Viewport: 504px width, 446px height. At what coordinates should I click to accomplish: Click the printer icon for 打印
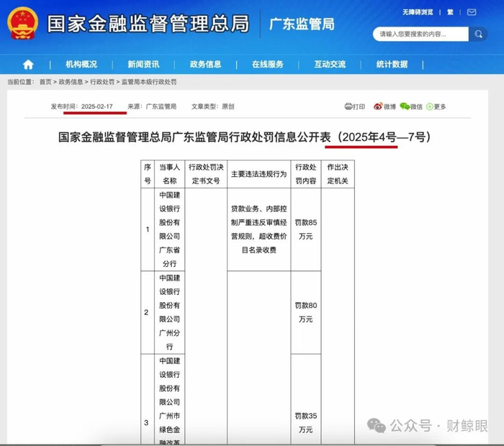click(348, 106)
